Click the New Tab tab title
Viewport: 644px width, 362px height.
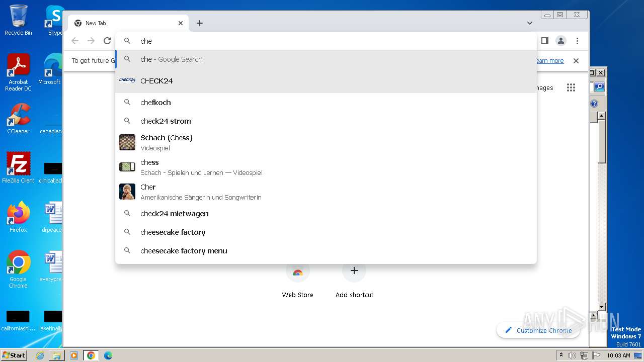pyautogui.click(x=96, y=23)
